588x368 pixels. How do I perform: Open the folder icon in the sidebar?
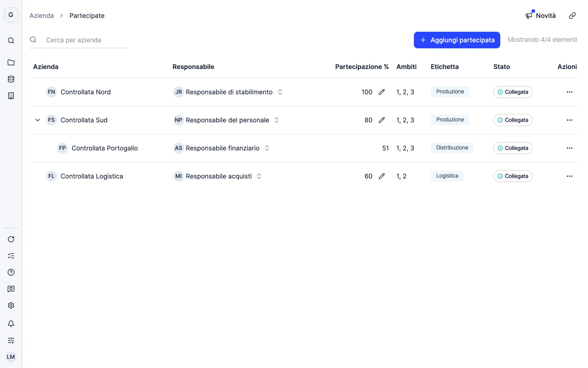click(x=11, y=62)
